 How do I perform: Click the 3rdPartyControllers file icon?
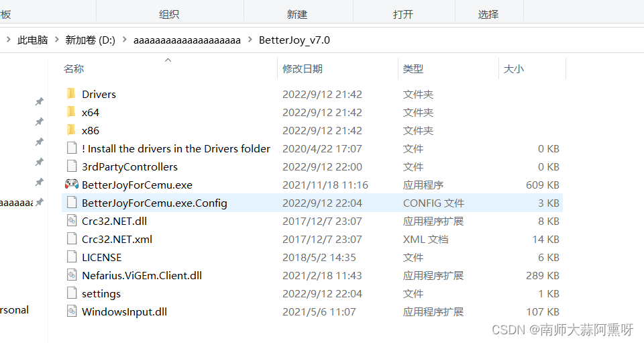pos(72,166)
